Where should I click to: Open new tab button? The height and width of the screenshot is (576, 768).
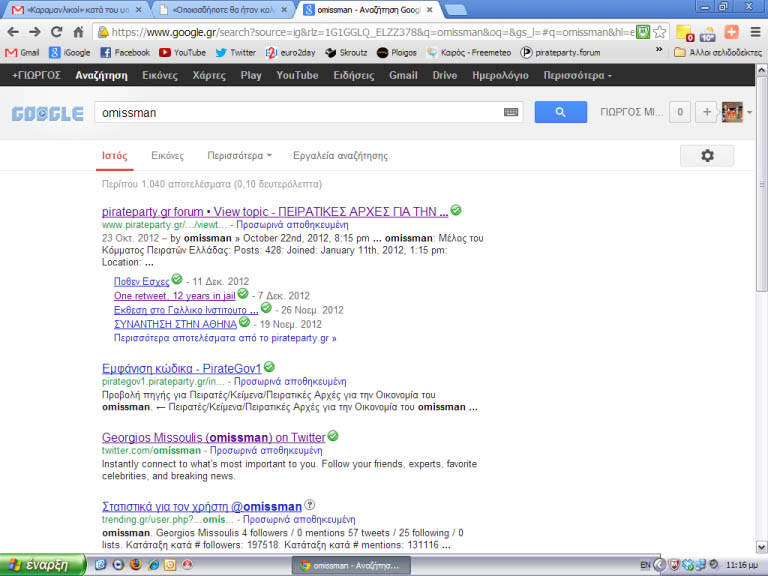pos(456,10)
